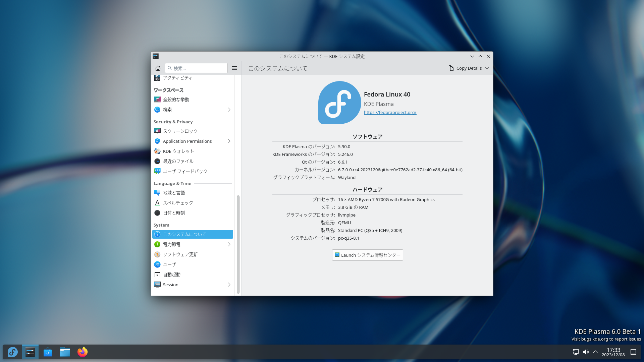644x362 pixels.
Task: Launch Firefox from the taskbar
Action: click(x=82, y=352)
